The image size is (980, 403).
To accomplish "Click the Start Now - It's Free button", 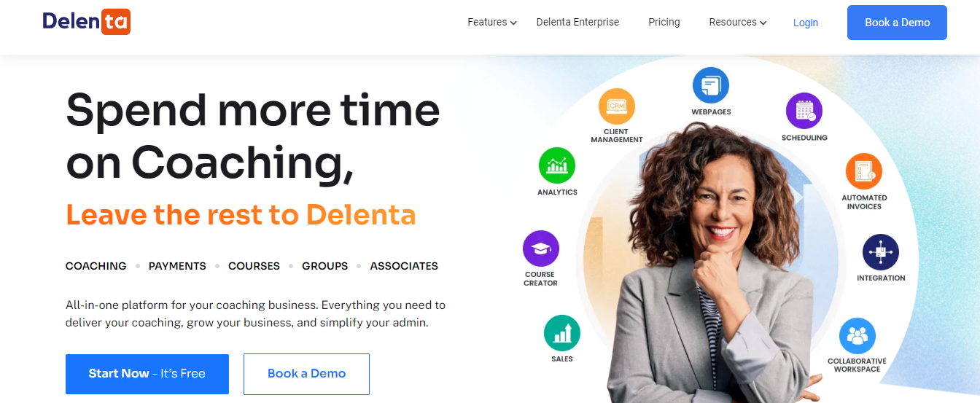I will [x=147, y=374].
